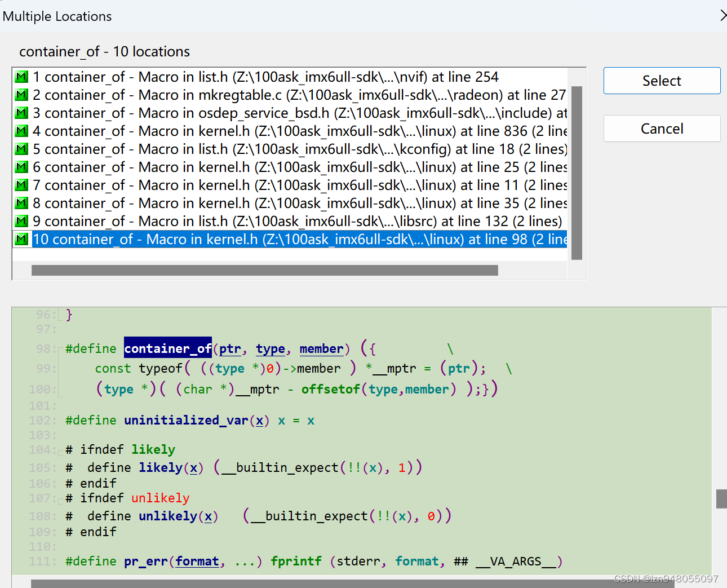Click the Select button
This screenshot has height=588, width=727.
662,81
